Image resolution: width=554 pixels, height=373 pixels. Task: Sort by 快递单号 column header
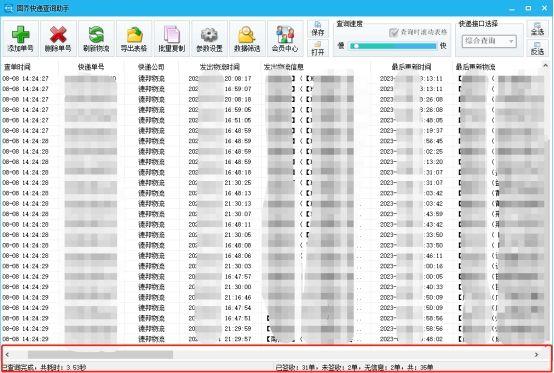coord(91,67)
